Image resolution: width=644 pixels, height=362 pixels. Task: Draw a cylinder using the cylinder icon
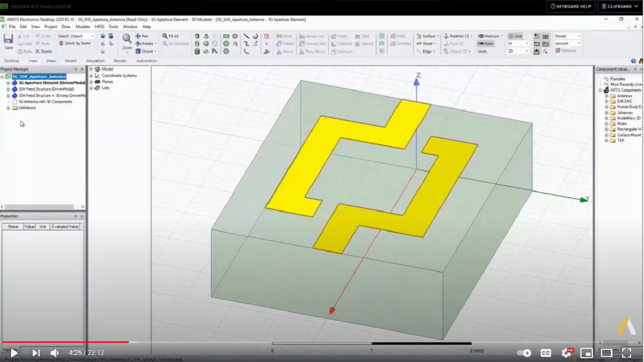click(x=197, y=44)
